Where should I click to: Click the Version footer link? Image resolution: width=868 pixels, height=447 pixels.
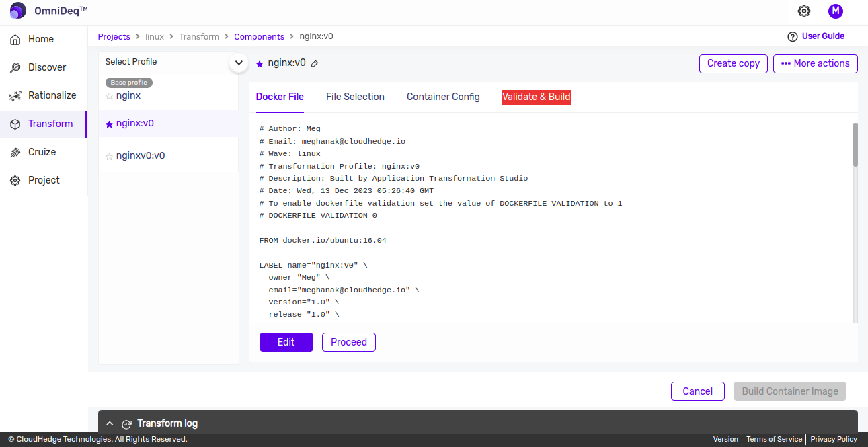click(725, 439)
